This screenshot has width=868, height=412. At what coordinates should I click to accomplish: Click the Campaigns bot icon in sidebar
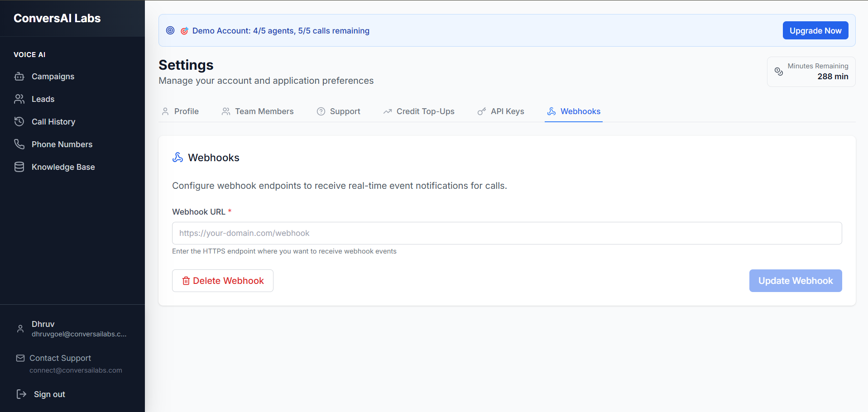click(x=19, y=77)
